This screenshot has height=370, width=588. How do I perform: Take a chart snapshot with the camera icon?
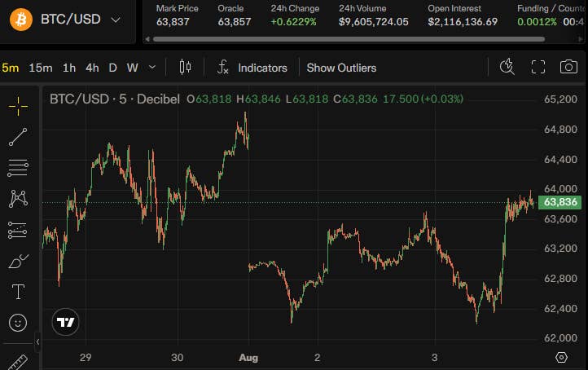coord(568,67)
